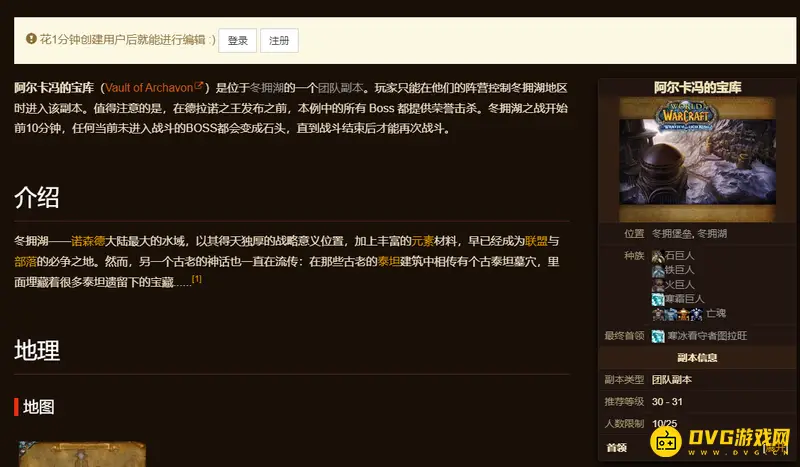Click the 石巨人 race icon
Screen dimensions: 800x467
pos(658,256)
